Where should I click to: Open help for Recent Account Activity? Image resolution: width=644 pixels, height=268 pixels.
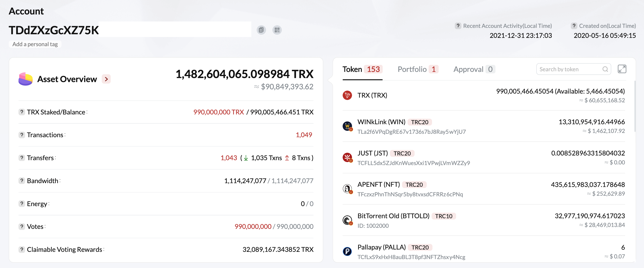[458, 26]
